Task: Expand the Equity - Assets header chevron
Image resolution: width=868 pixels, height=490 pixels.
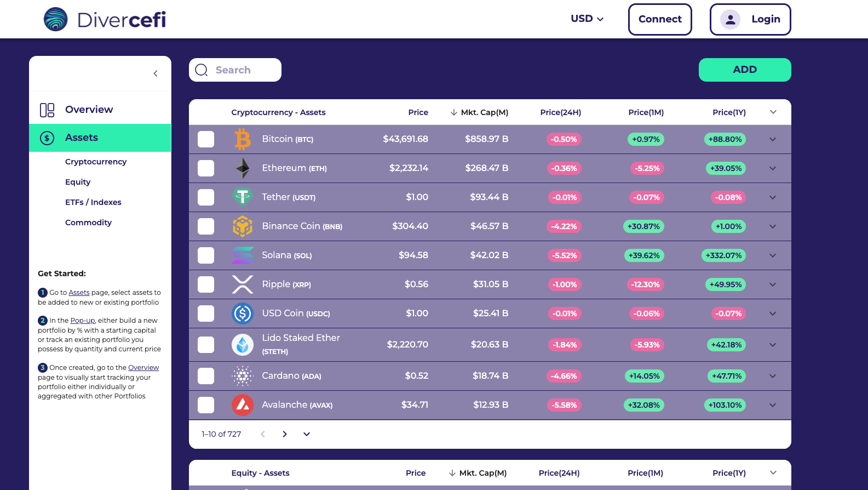Action: point(773,472)
